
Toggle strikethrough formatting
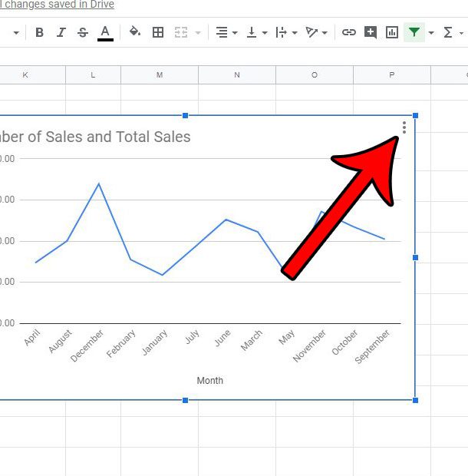coord(83,32)
